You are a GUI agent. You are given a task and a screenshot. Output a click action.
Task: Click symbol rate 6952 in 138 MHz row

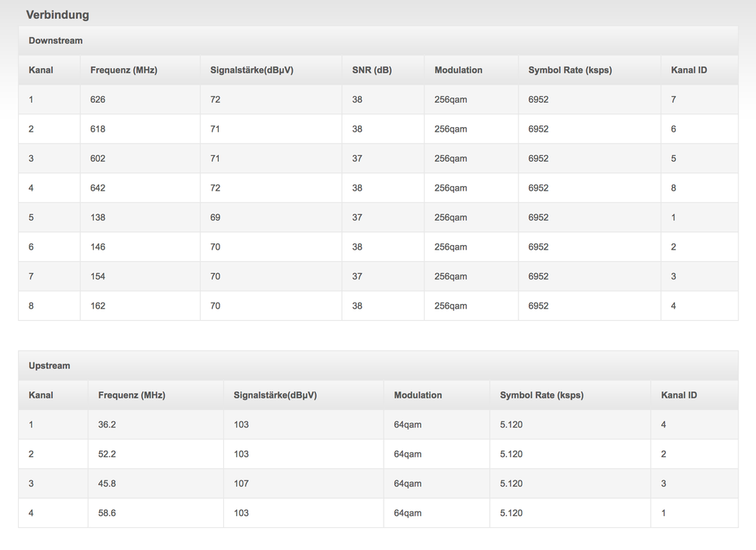539,217
